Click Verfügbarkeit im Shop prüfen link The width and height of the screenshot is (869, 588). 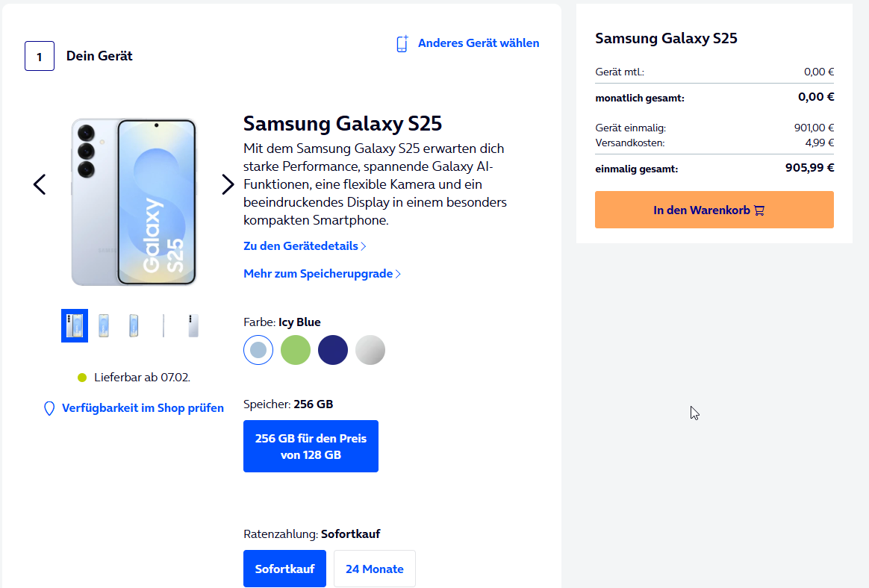point(143,408)
